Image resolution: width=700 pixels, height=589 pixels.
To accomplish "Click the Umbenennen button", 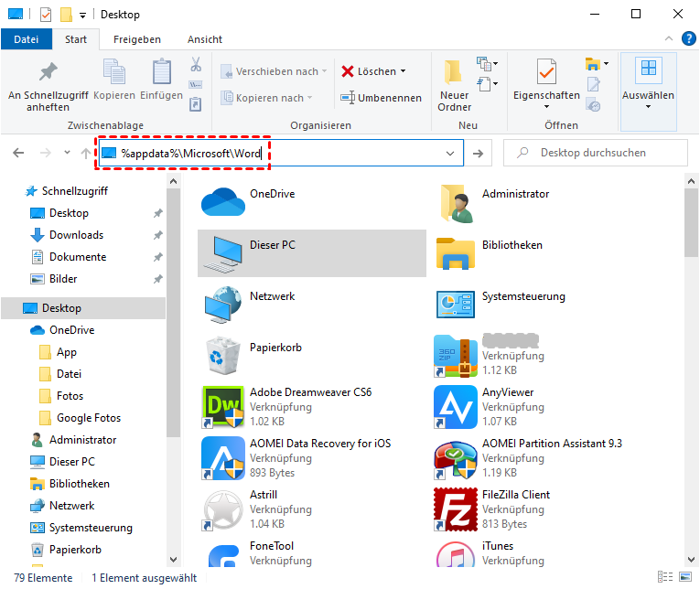I will tap(381, 98).
